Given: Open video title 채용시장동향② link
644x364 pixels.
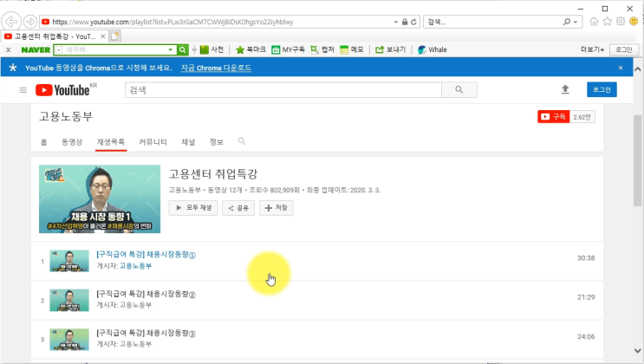Looking at the screenshot, I should click(146, 294).
